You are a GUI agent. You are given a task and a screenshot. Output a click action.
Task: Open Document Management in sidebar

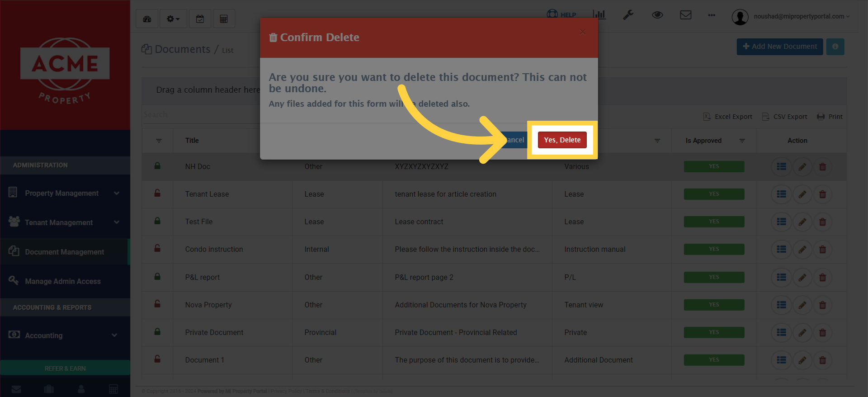coord(65,252)
